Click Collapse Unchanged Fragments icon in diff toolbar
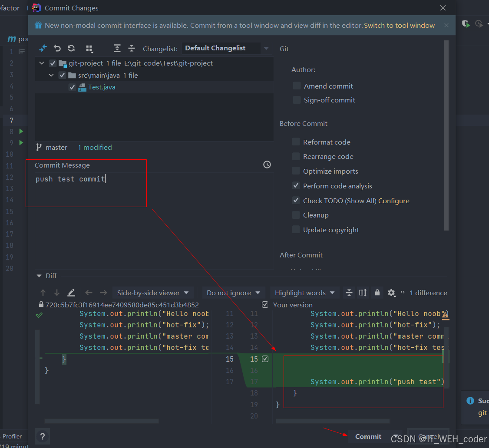Image resolution: width=489 pixels, height=448 pixels. point(349,293)
